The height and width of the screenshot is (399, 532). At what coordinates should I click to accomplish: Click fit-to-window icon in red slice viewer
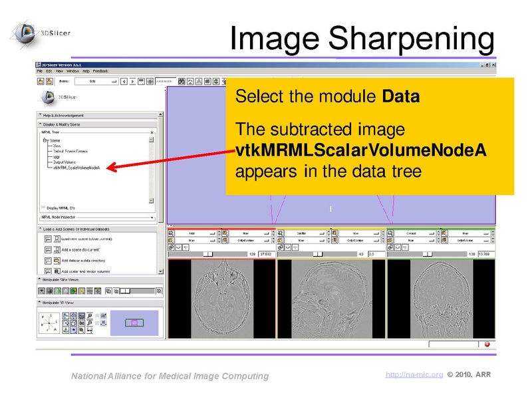[x=171, y=233]
